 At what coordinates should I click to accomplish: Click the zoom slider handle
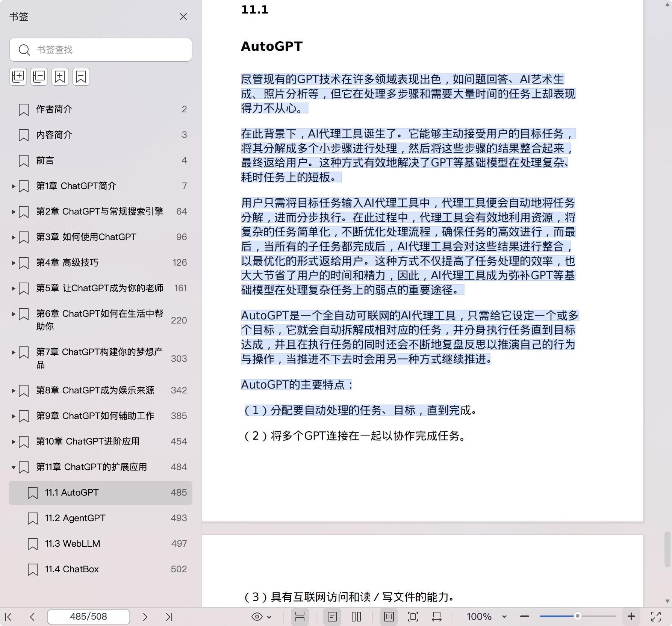tap(578, 616)
